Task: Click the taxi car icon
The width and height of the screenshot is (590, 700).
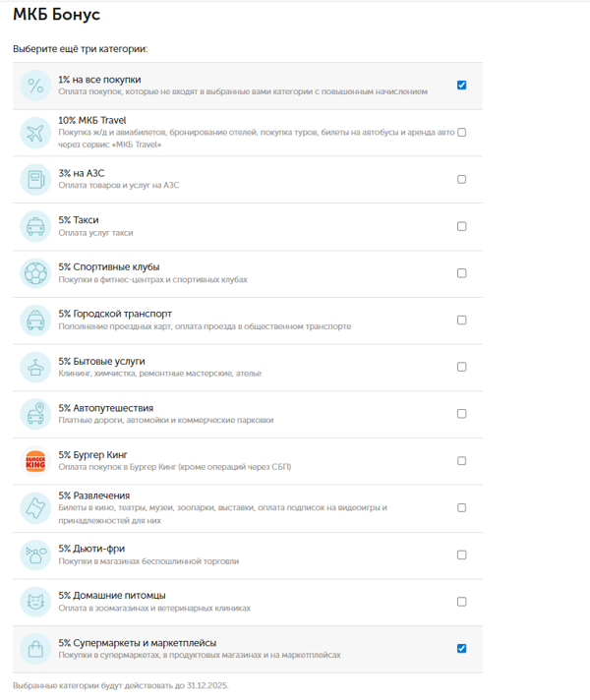Action: click(35, 226)
